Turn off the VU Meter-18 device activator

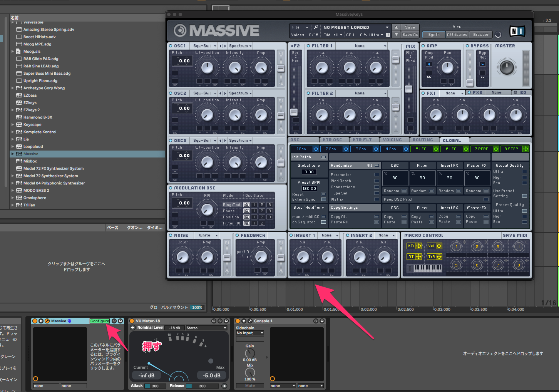pos(132,321)
